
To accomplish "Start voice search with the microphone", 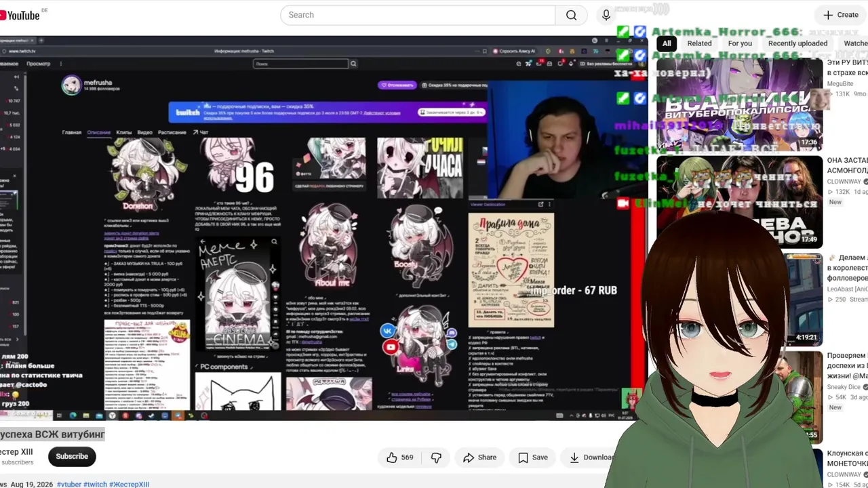I will (606, 15).
